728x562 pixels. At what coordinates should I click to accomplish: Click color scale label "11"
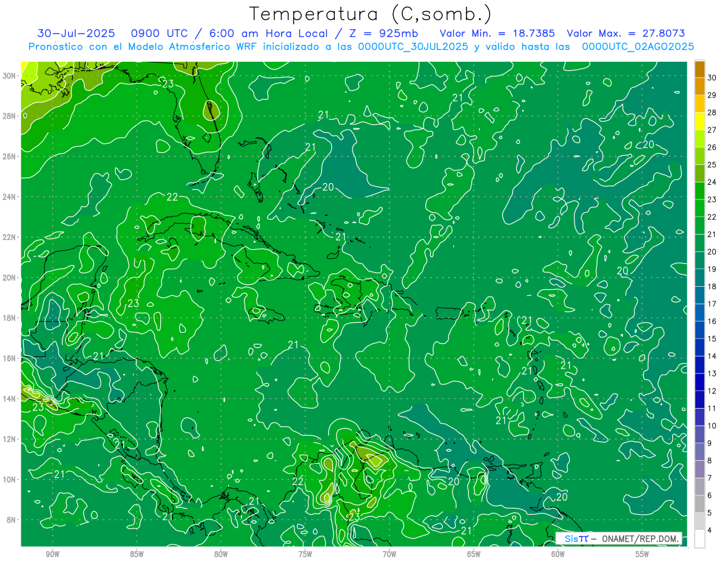point(712,409)
